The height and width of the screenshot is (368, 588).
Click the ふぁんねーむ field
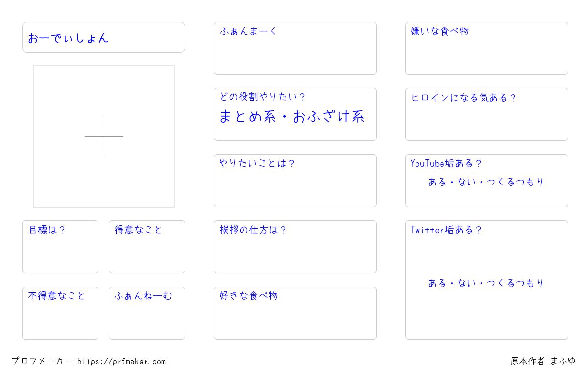coord(147,313)
